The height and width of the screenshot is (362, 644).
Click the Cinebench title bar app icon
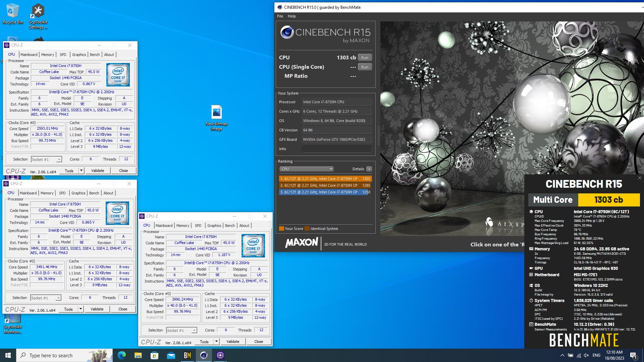279,7
